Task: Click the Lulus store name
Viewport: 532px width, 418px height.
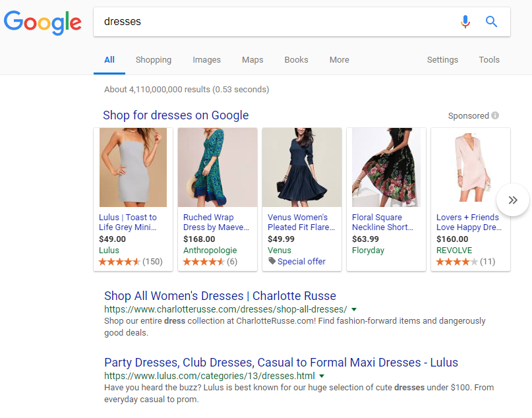Action: (109, 251)
